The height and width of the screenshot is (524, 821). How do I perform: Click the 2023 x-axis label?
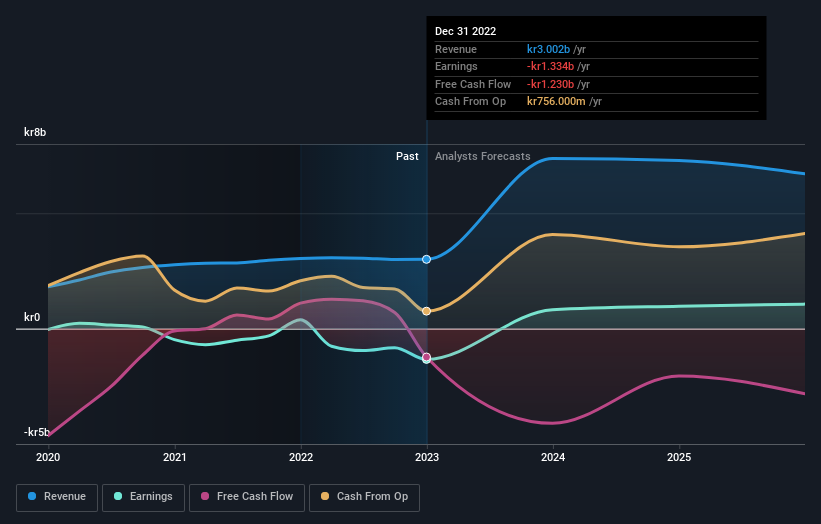[427, 457]
